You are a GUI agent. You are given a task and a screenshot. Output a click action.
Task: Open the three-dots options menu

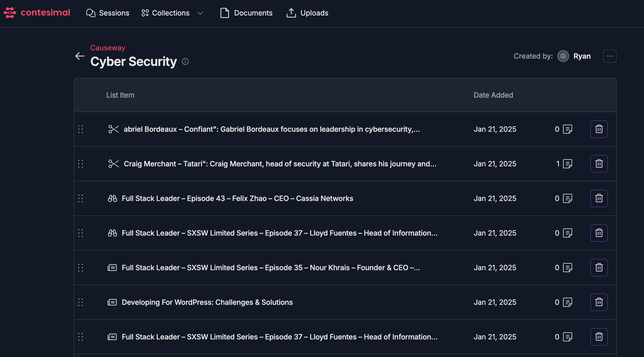click(x=610, y=56)
